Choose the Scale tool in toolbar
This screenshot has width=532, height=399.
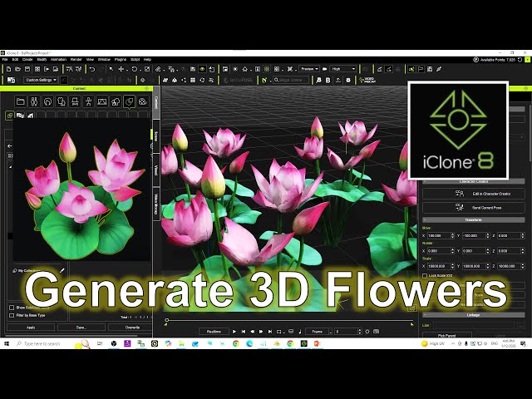click(147, 69)
